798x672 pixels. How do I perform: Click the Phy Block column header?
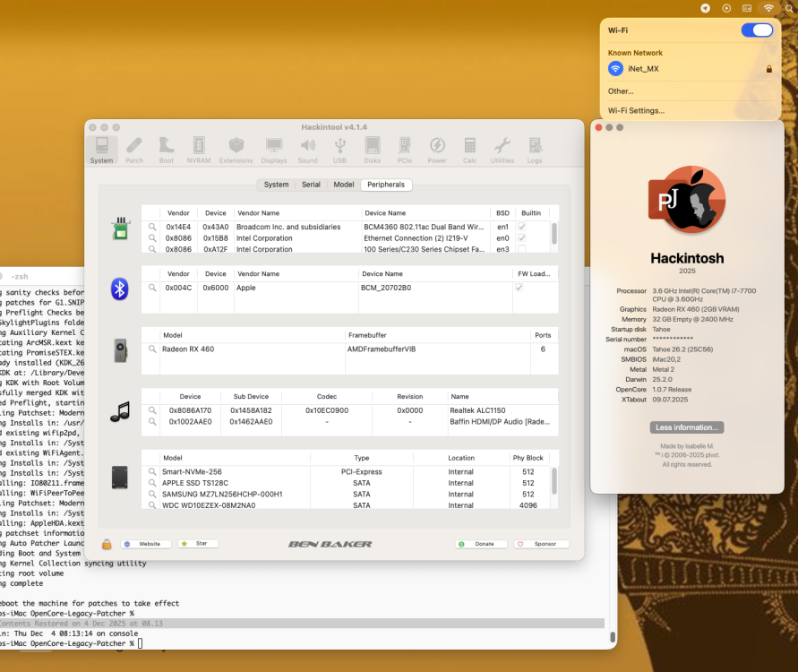[528, 458]
